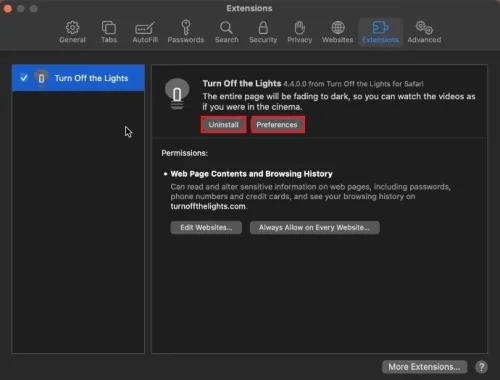Open the Privacy hand preferences pane

300,32
